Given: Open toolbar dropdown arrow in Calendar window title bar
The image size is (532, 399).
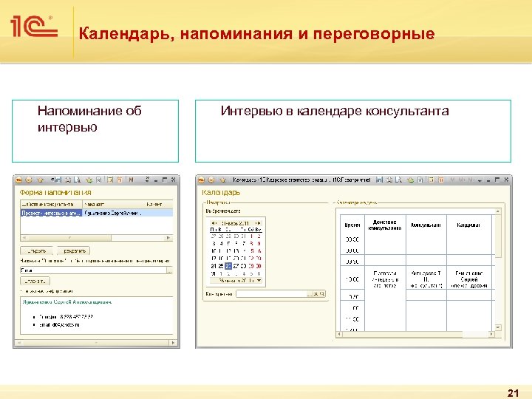Looking at the screenshot, I should click(x=480, y=181).
